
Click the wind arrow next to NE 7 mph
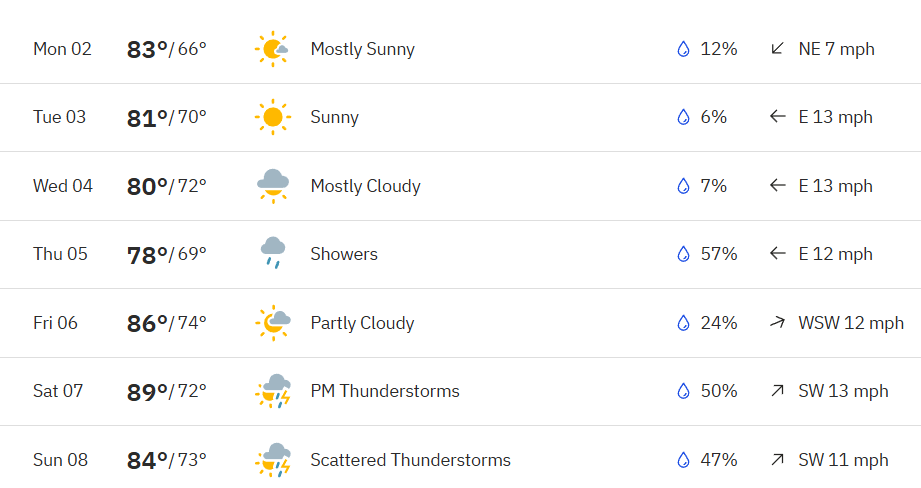pyautogui.click(x=777, y=48)
